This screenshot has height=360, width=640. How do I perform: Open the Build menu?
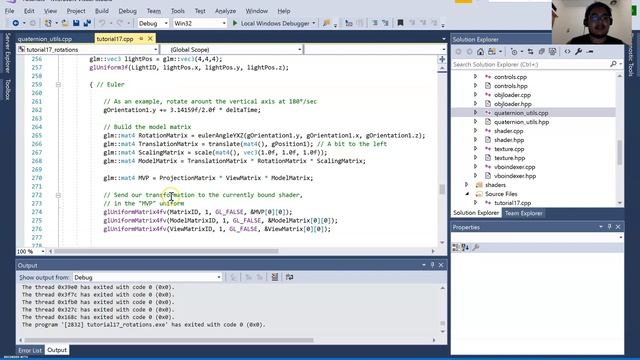pos(102,11)
